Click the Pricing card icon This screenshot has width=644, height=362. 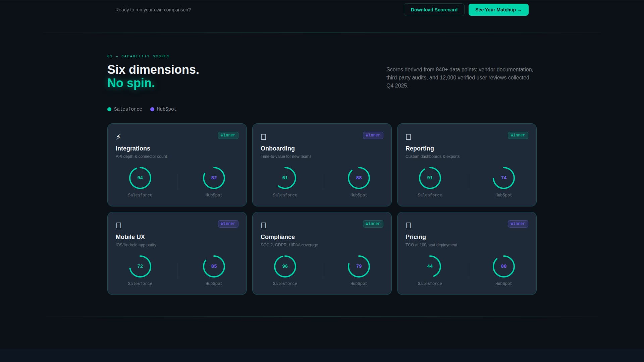click(x=408, y=225)
